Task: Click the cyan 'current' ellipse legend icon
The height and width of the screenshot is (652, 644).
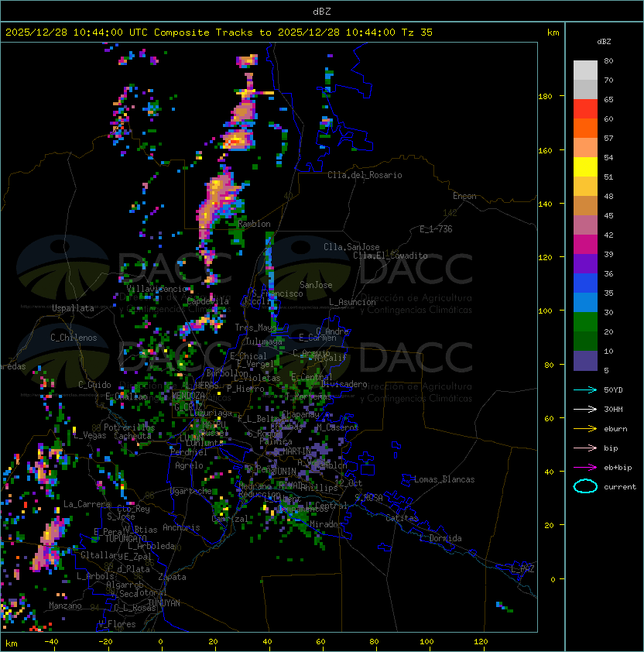Action: (x=585, y=486)
